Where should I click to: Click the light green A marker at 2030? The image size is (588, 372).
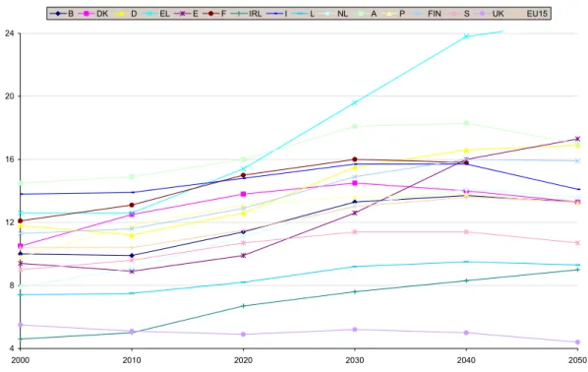pyautogui.click(x=355, y=127)
